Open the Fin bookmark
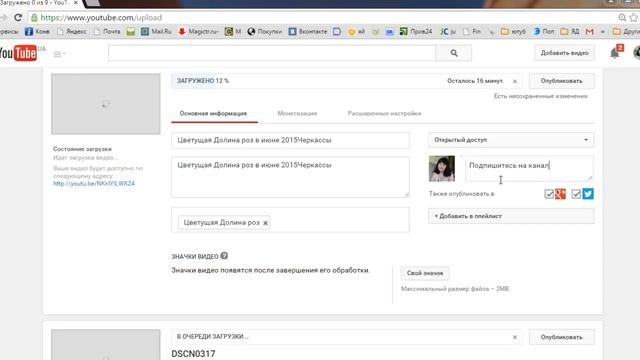The image size is (640, 360). (472, 31)
